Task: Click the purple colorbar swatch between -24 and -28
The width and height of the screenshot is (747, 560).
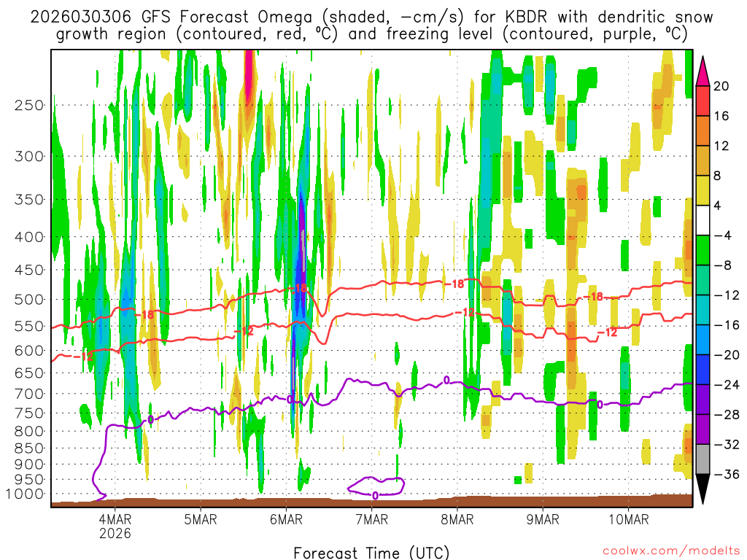Action: tap(703, 400)
